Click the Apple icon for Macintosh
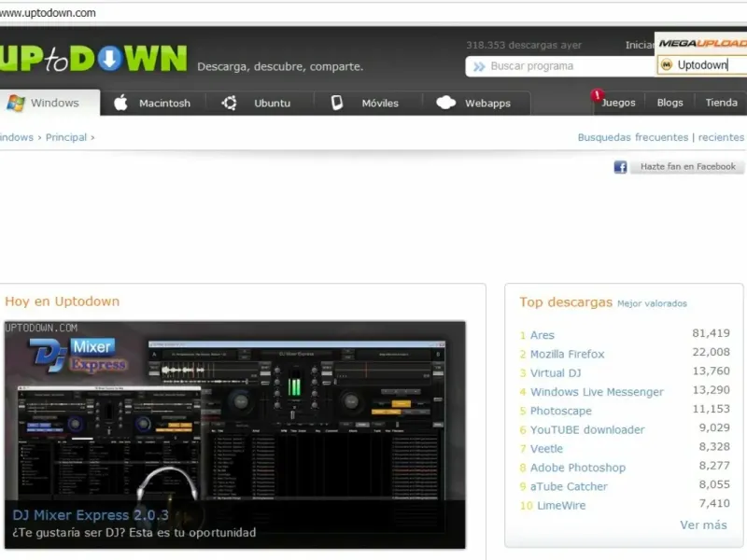747x560 pixels. click(x=120, y=103)
